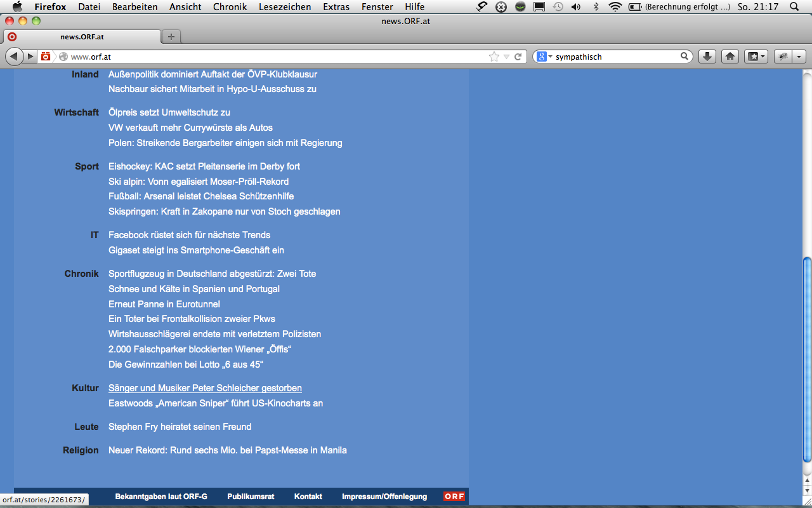Open the Hilfe menu
Viewport: 812px width, 508px height.
[415, 7]
